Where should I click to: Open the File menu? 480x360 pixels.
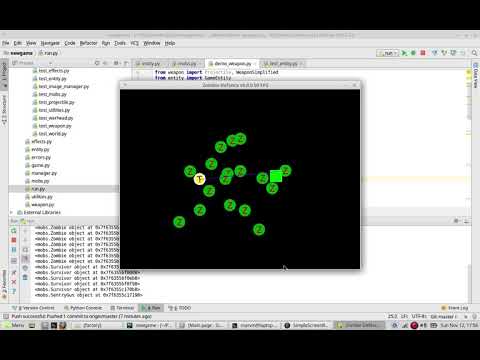point(6,43)
